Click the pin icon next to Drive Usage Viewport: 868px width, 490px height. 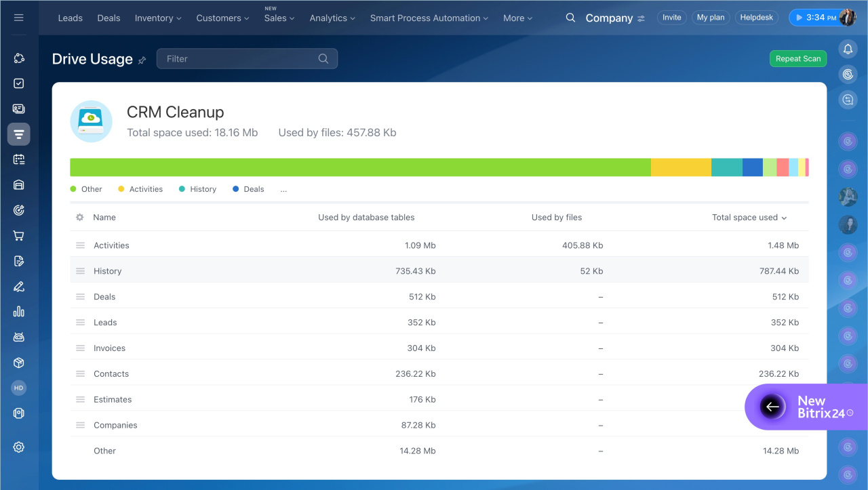[x=142, y=60]
